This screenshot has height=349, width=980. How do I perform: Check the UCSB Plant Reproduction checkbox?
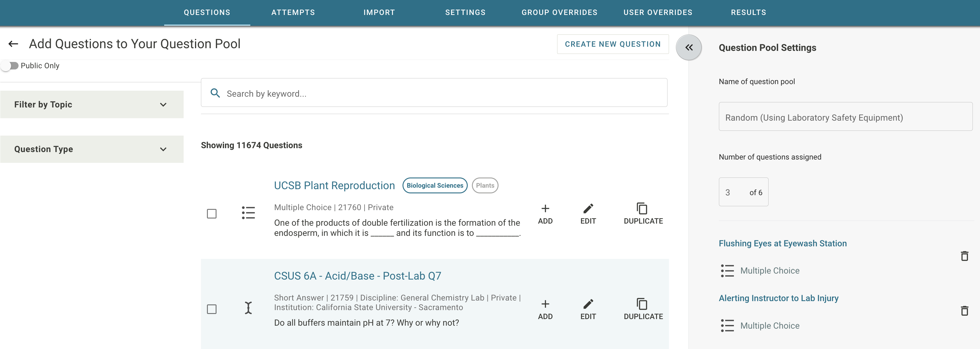pos(212,213)
